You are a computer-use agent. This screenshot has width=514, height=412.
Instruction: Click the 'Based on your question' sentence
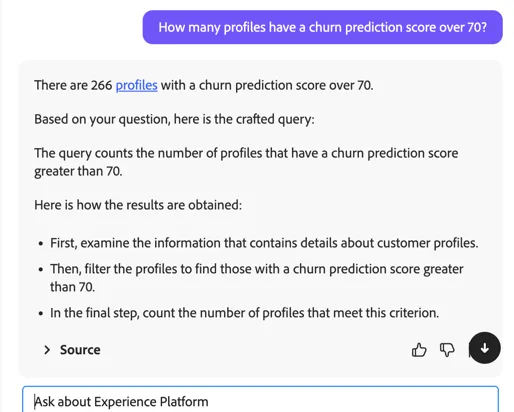coord(174,119)
